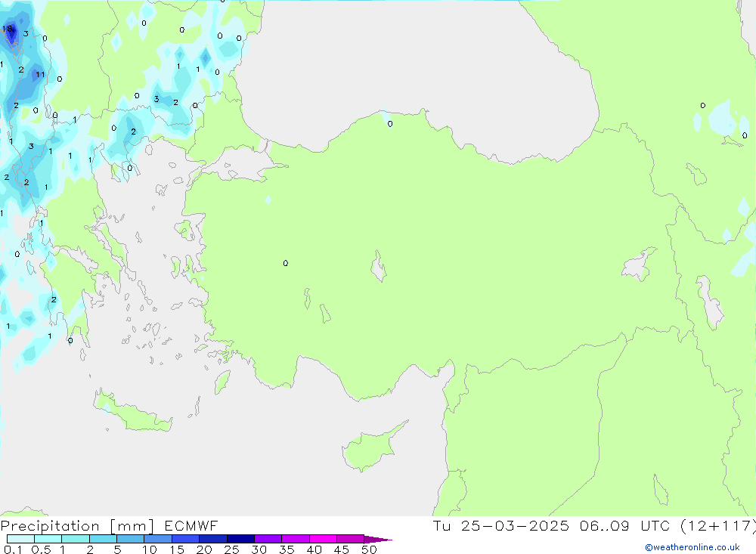Select the "[mm]" unit label
This screenshot has width=756, height=554.
132,526
